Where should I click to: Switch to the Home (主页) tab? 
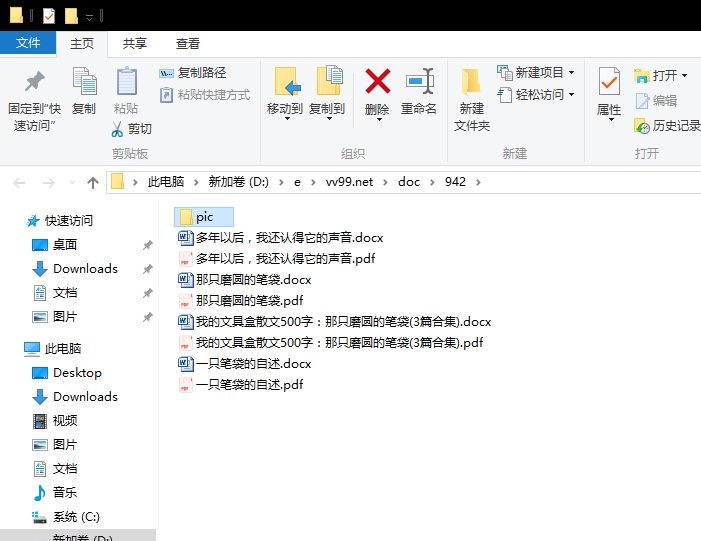pyautogui.click(x=82, y=43)
